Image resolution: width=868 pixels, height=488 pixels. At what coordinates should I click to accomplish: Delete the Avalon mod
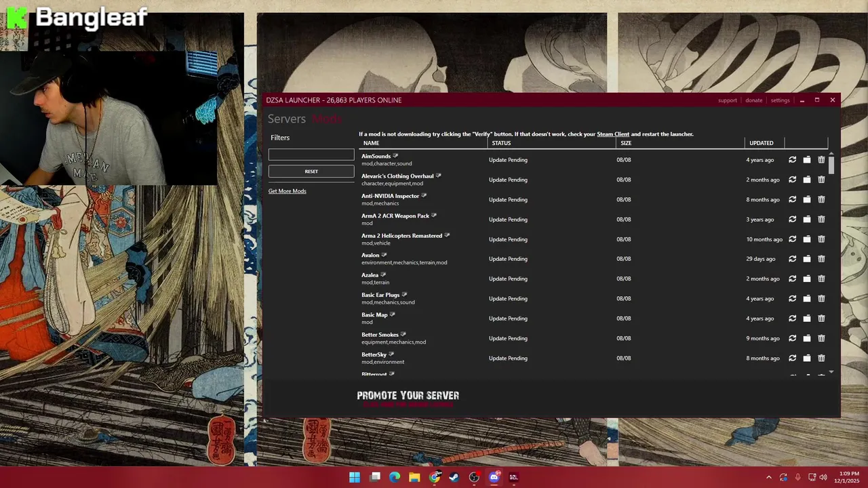(x=821, y=259)
